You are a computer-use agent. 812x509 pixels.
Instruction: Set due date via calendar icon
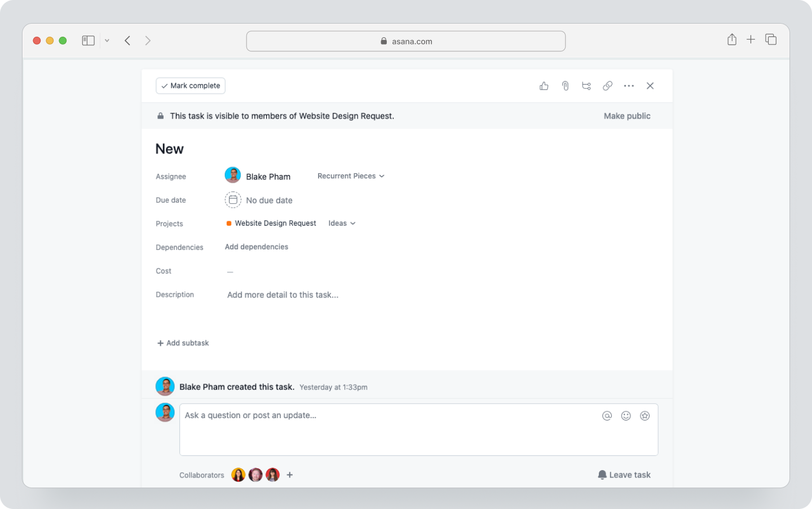[233, 200]
